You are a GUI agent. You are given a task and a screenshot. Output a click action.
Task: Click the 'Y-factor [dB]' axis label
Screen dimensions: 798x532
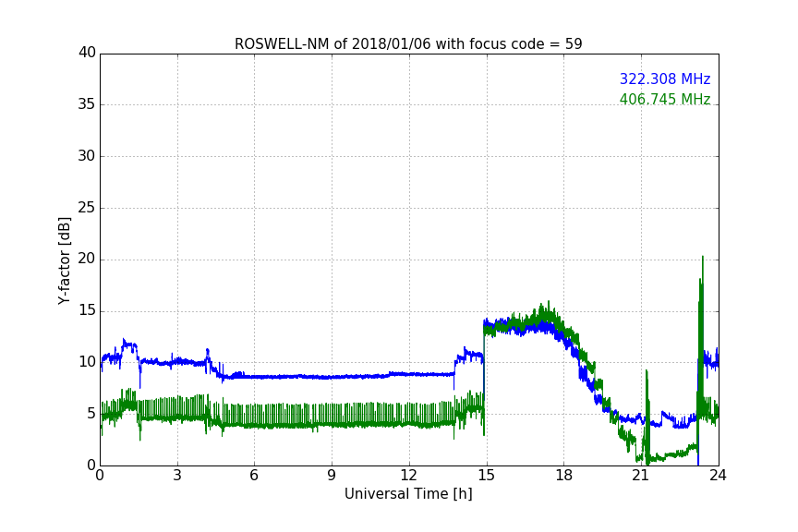pos(64,260)
